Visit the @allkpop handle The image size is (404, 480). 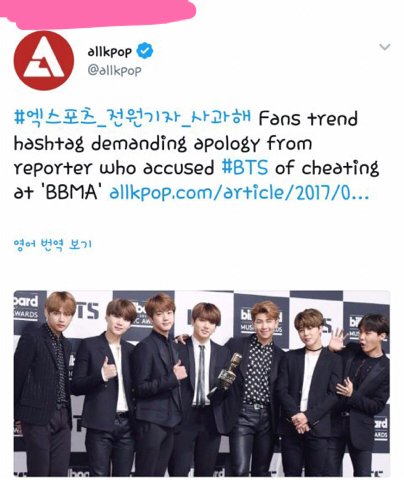(x=115, y=70)
